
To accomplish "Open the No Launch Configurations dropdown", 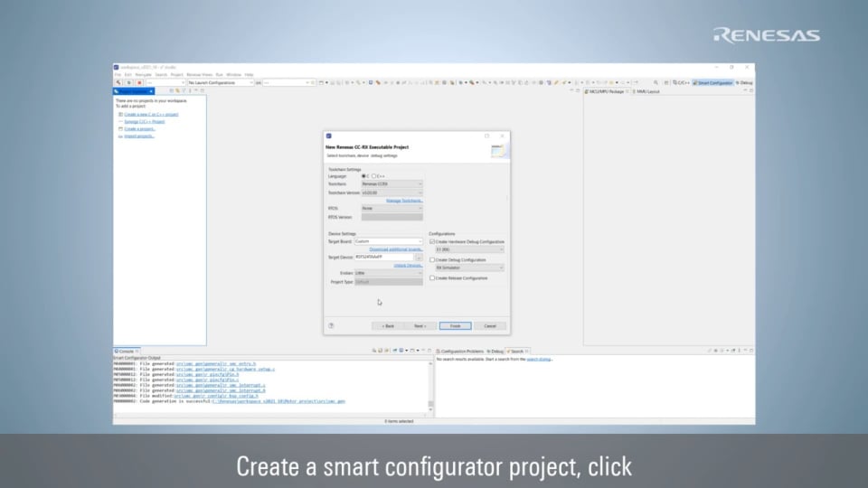I will (x=220, y=82).
